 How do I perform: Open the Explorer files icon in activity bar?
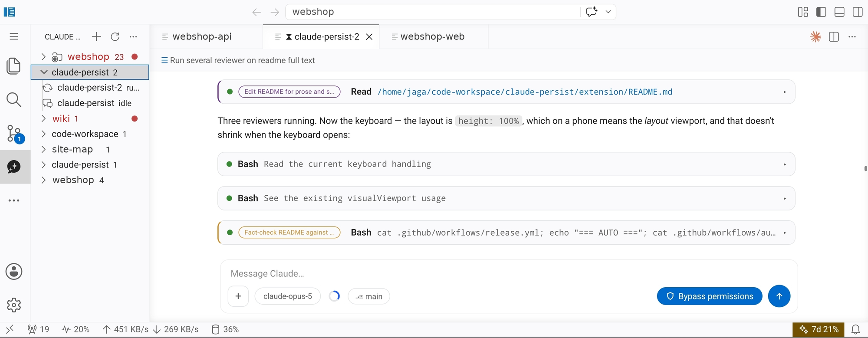14,66
